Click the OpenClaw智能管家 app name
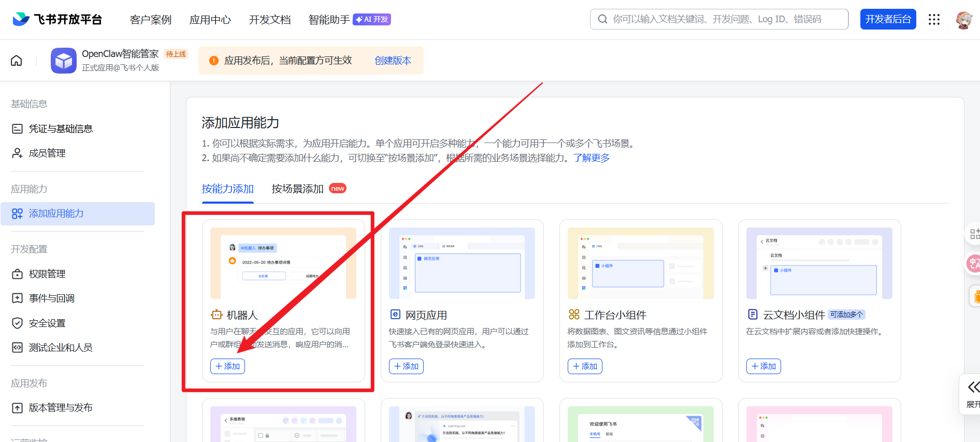Image resolution: width=980 pixels, height=442 pixels. point(120,54)
